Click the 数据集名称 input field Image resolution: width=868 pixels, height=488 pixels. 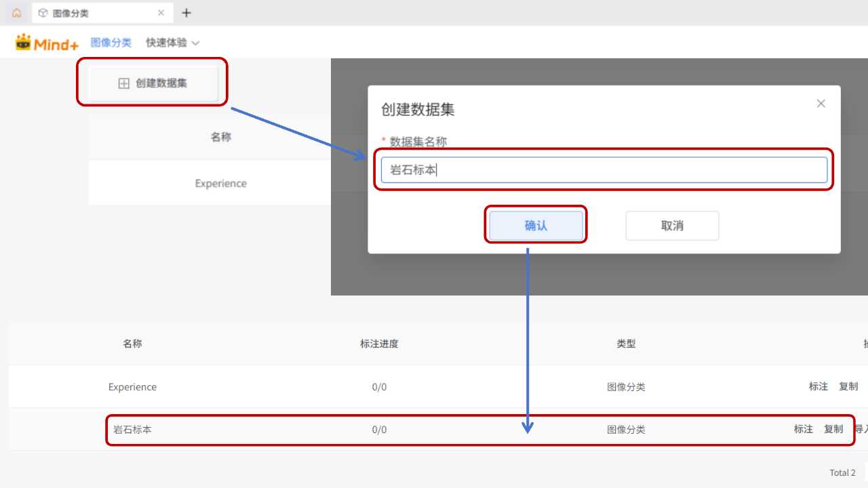(x=604, y=170)
